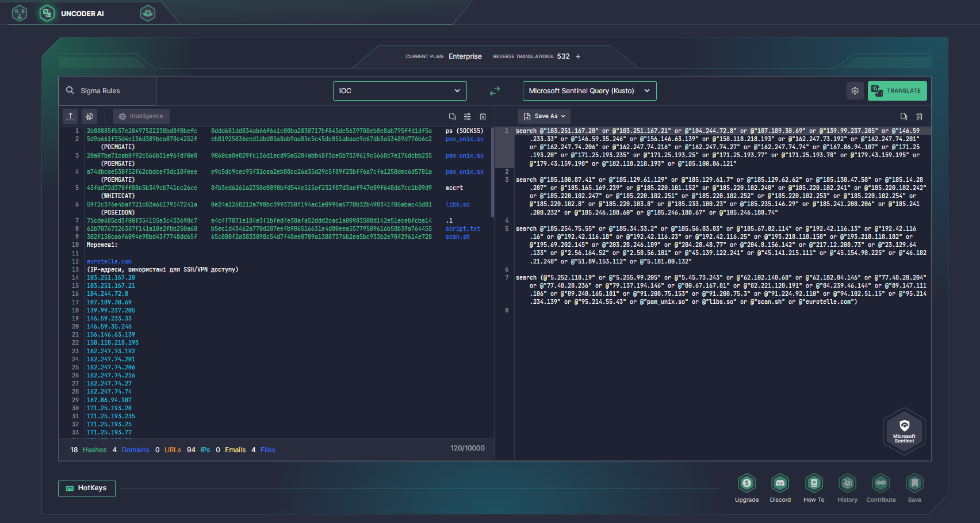The width and height of the screenshot is (980, 523).
Task: Click the Microsoft Sentinel hexagon badge
Action: tap(904, 431)
